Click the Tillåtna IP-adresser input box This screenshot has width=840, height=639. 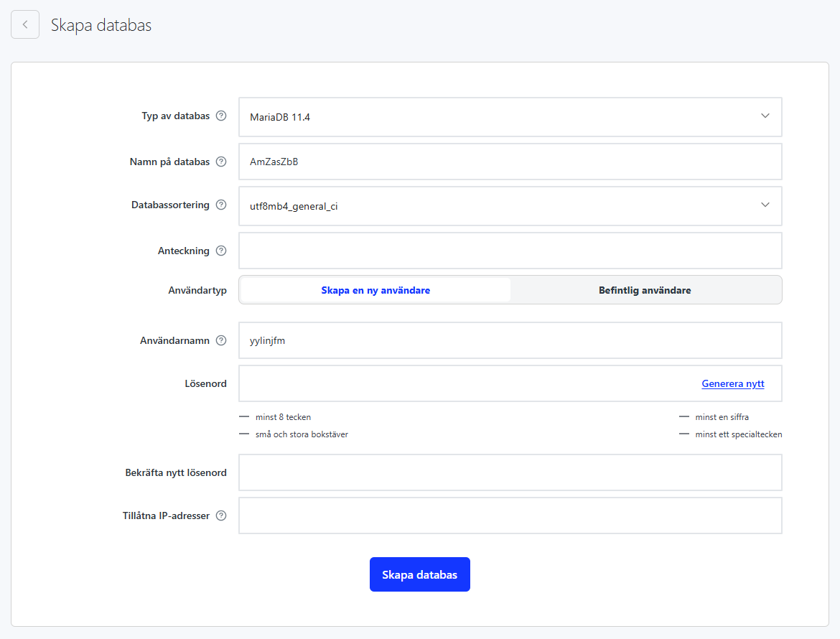click(x=510, y=516)
